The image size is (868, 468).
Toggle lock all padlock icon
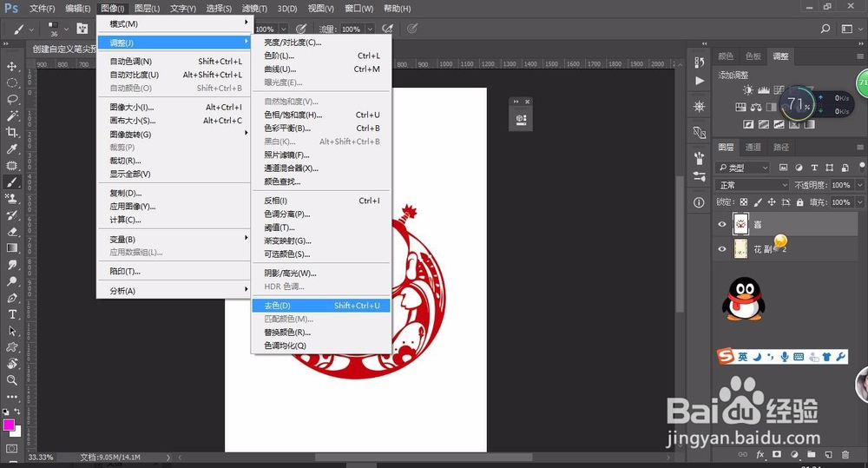click(800, 202)
